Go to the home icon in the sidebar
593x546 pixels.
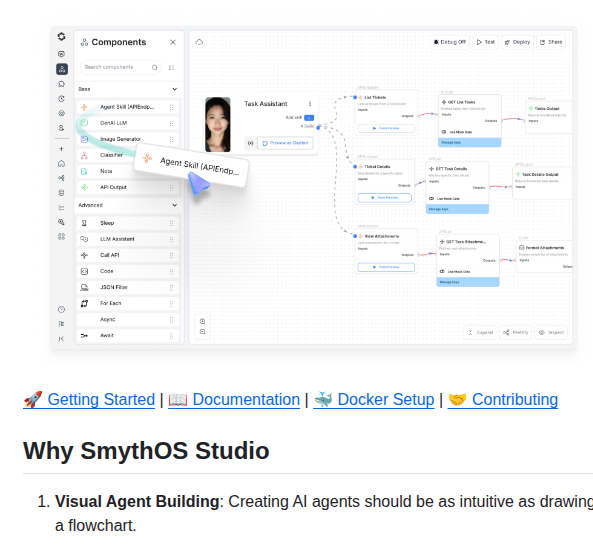click(61, 163)
